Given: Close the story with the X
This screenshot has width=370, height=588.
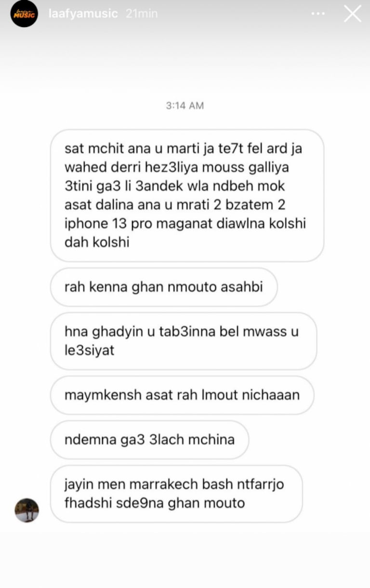Looking at the screenshot, I should [352, 13].
